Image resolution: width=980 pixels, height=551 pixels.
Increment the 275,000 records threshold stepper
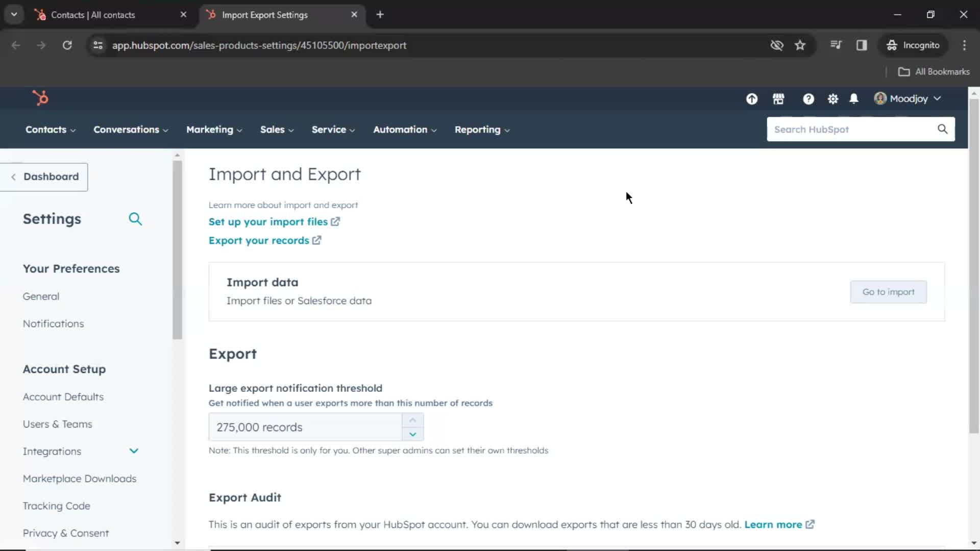pos(412,419)
